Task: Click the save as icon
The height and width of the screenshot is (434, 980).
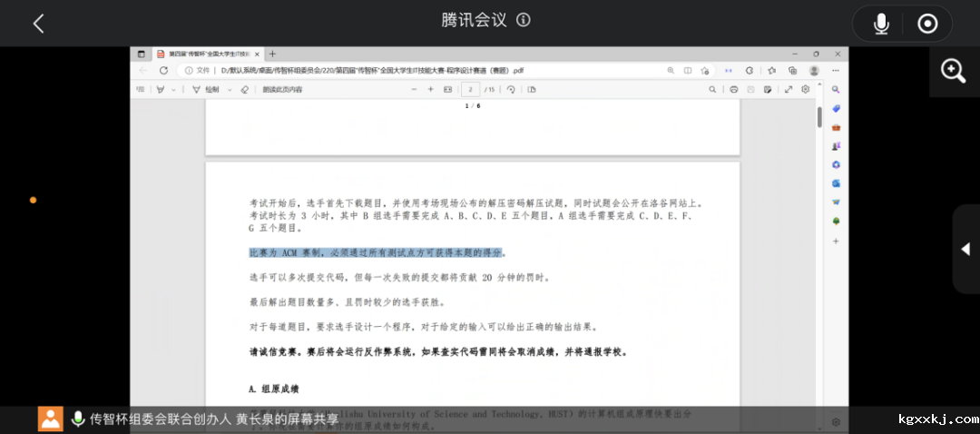Action: pos(768,89)
